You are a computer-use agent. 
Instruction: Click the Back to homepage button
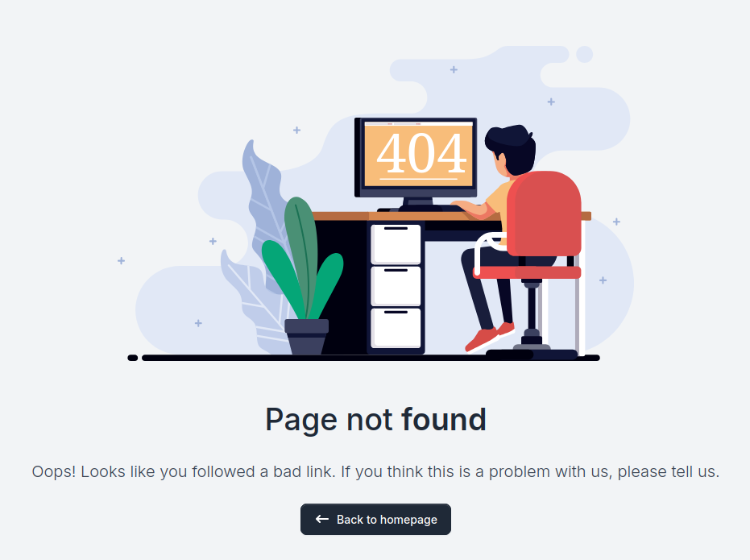tap(375, 519)
